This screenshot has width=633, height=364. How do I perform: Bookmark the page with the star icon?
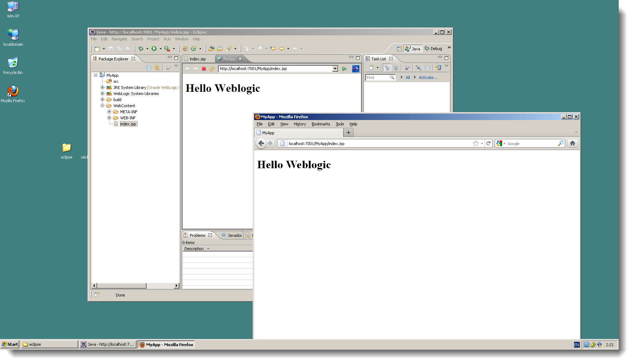pyautogui.click(x=476, y=143)
